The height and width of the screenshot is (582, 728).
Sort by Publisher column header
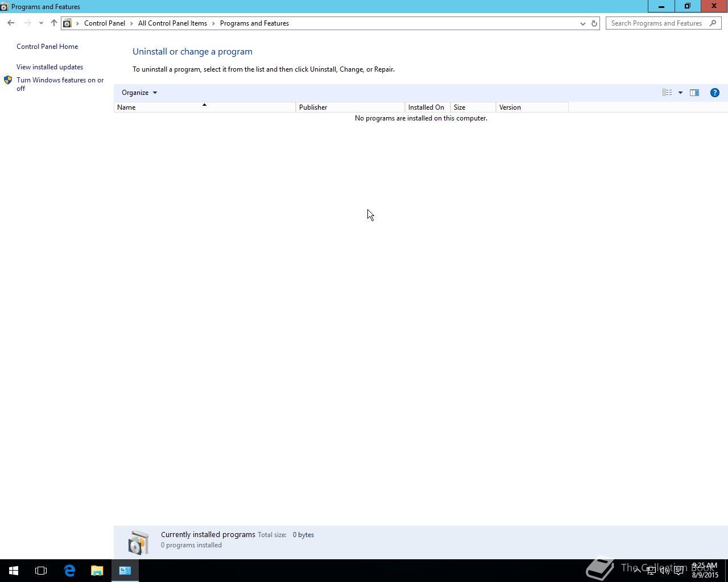(350, 107)
